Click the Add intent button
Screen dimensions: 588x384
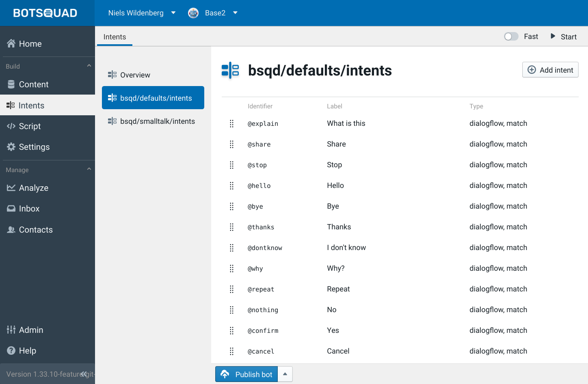550,70
